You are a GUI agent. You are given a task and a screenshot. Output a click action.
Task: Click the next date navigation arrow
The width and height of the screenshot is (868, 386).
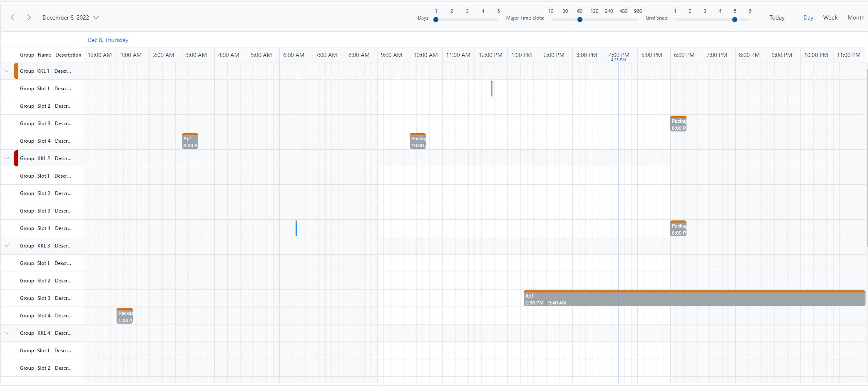(29, 17)
